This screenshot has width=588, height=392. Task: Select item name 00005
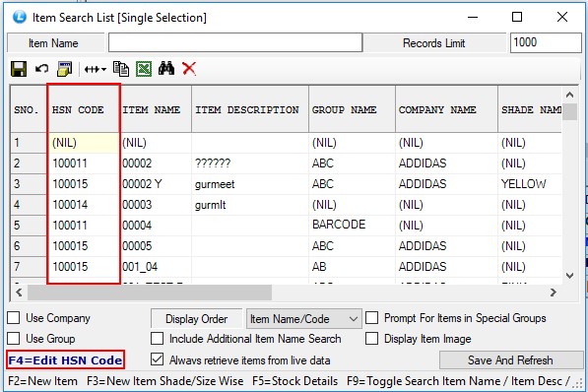pos(156,245)
